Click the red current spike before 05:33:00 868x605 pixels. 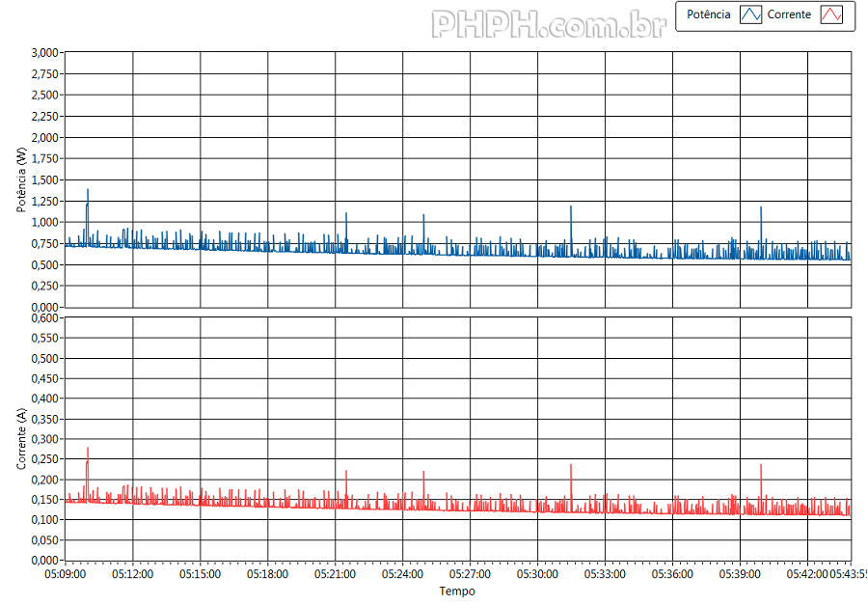point(571,466)
